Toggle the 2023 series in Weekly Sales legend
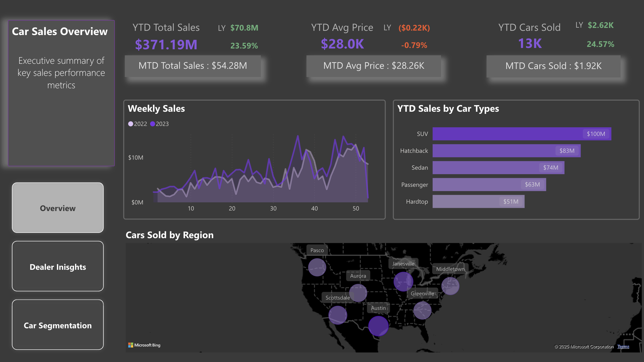 click(x=160, y=124)
